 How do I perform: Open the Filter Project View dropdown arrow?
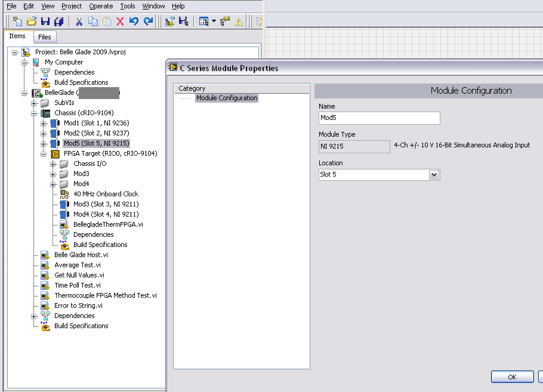tap(214, 21)
